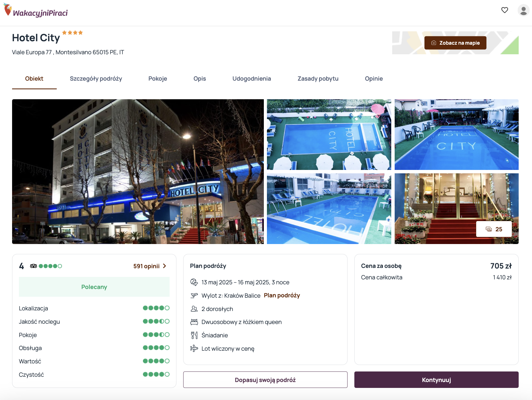Click the Hotel City title
Image resolution: width=532 pixels, height=400 pixels.
(x=36, y=38)
